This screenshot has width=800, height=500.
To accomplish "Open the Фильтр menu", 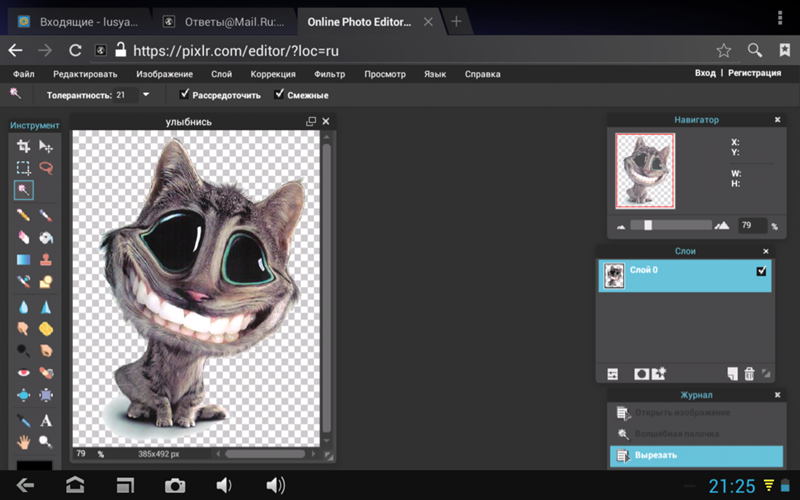I will (x=330, y=74).
